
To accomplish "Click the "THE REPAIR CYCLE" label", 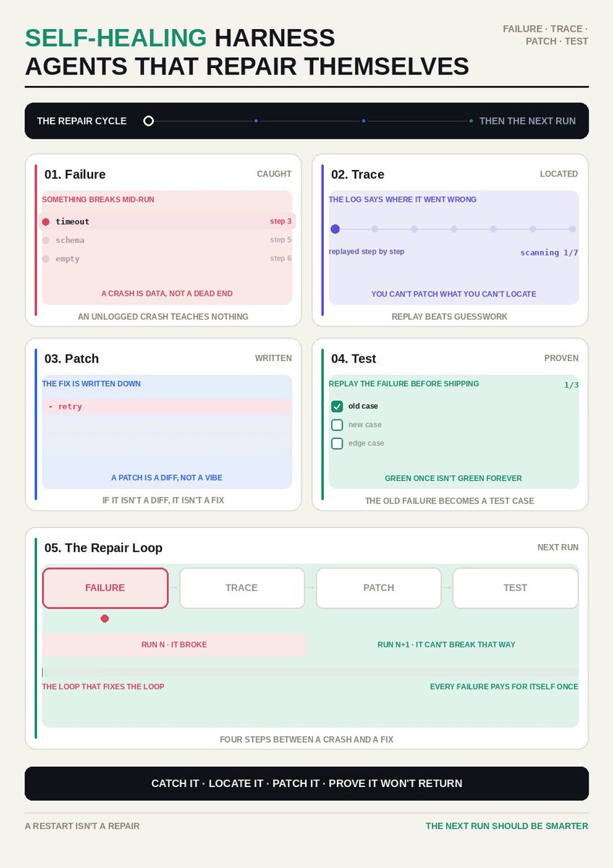I will click(82, 121).
